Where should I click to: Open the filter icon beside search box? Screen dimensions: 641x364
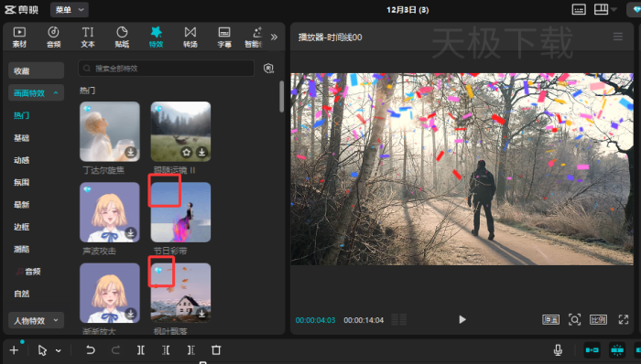pos(268,69)
